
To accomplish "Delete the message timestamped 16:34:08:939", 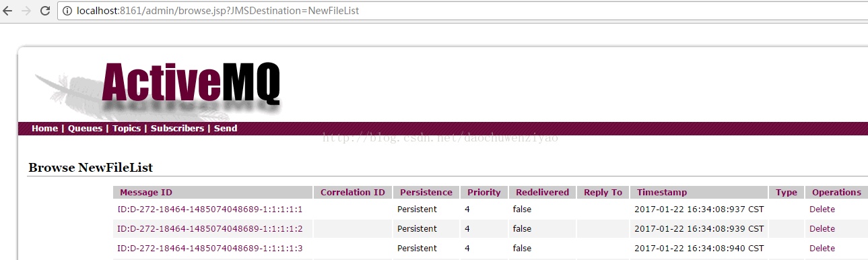I will (x=822, y=229).
